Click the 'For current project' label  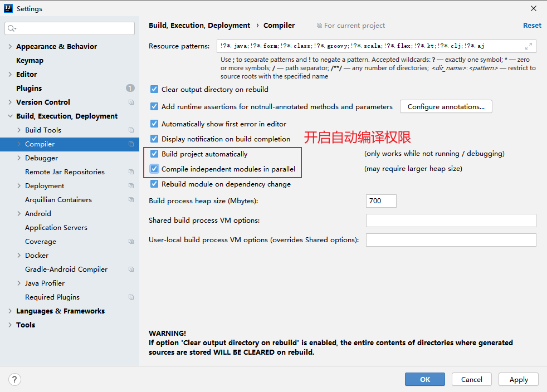coord(354,26)
